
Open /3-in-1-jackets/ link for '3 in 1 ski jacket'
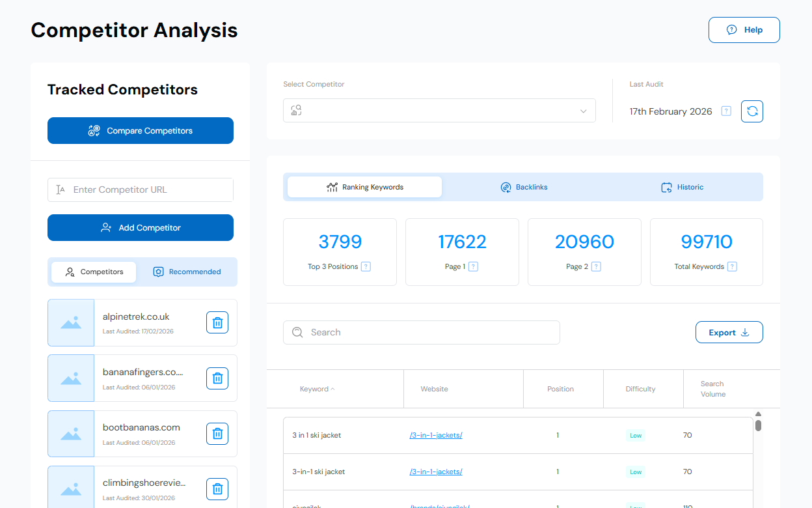(x=436, y=435)
